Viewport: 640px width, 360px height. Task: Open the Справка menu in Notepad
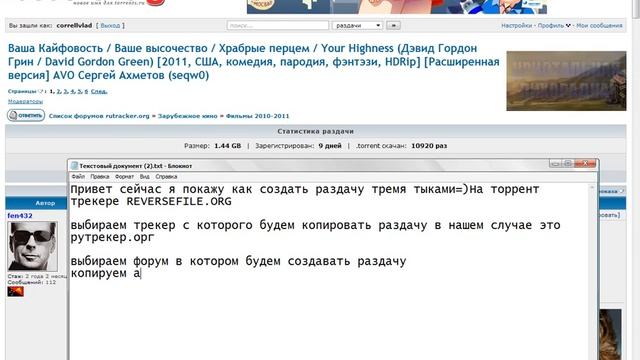(166, 177)
